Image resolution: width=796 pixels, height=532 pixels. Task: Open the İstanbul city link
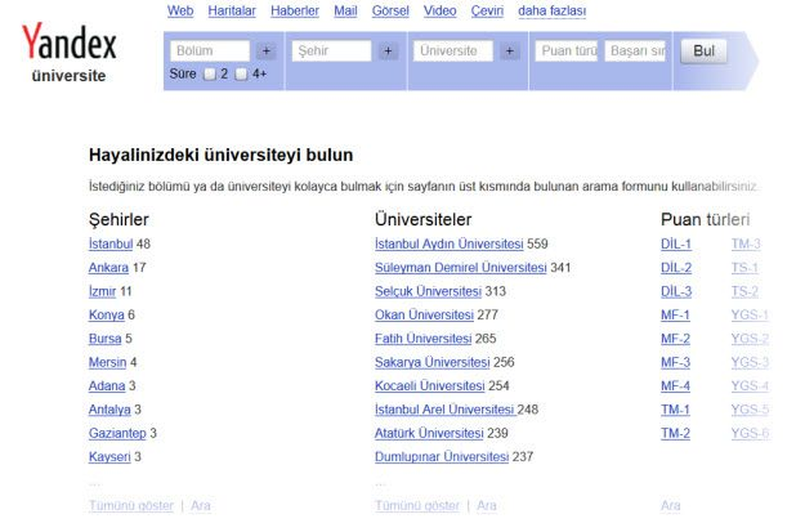(x=111, y=243)
